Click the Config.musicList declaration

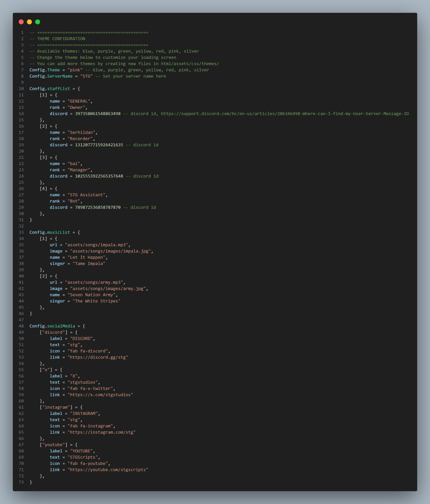click(x=50, y=232)
